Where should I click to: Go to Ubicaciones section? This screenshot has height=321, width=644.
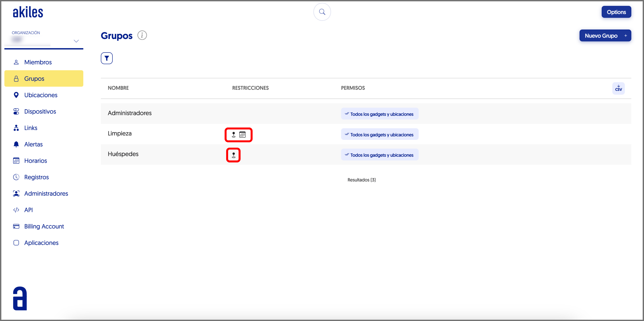tap(41, 95)
